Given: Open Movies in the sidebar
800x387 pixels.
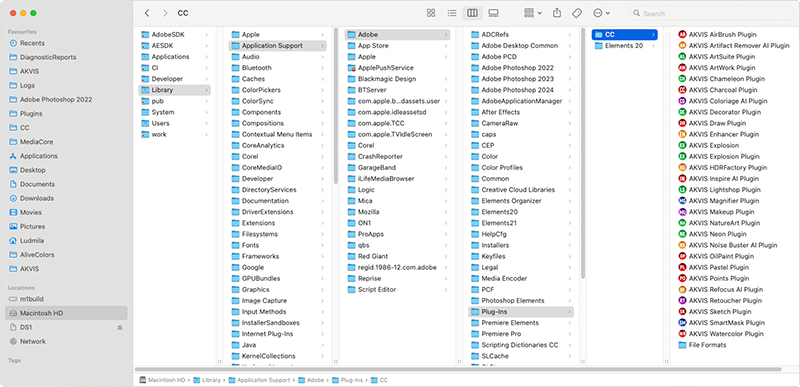Looking at the screenshot, I should click(31, 212).
